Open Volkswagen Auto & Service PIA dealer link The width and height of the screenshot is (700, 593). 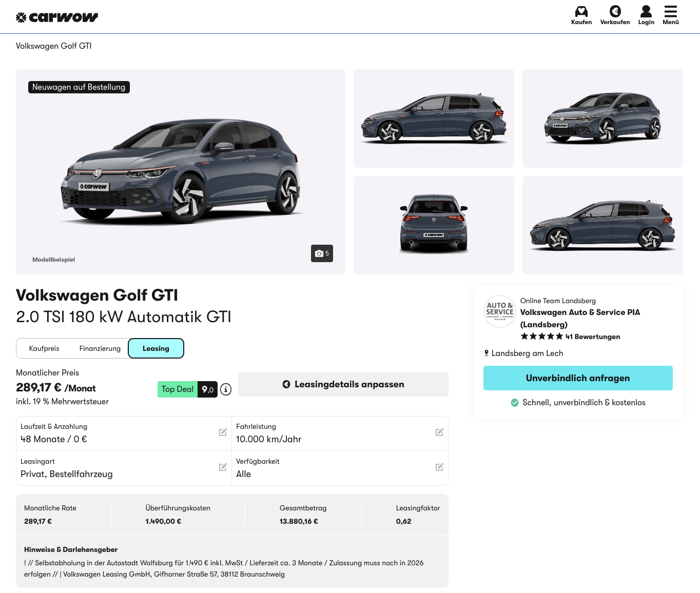pos(580,318)
